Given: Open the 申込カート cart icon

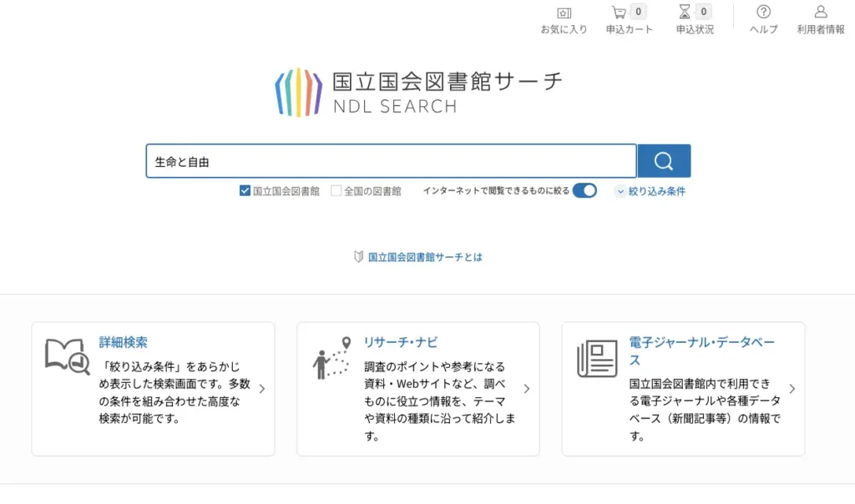Looking at the screenshot, I should (619, 13).
